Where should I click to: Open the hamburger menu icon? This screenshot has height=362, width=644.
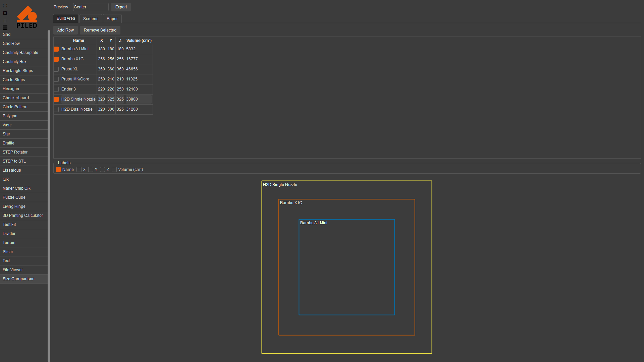coord(5,28)
